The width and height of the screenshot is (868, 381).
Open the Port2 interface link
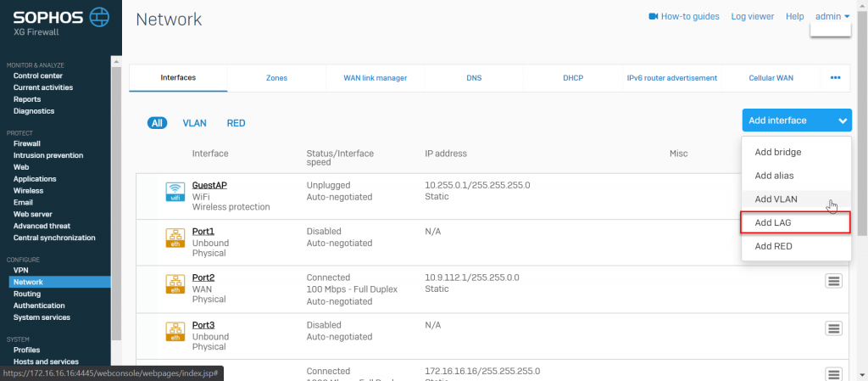click(x=203, y=277)
